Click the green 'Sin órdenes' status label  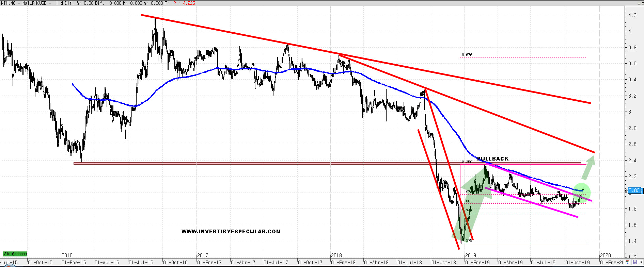(15, 254)
